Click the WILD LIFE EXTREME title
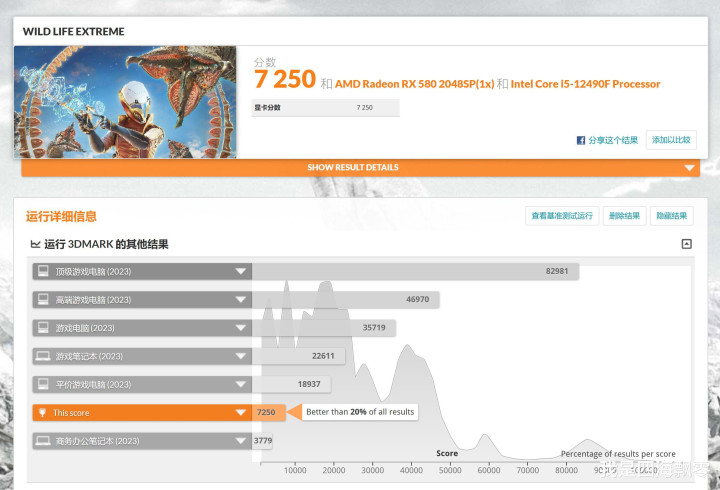The image size is (720, 490). click(73, 31)
